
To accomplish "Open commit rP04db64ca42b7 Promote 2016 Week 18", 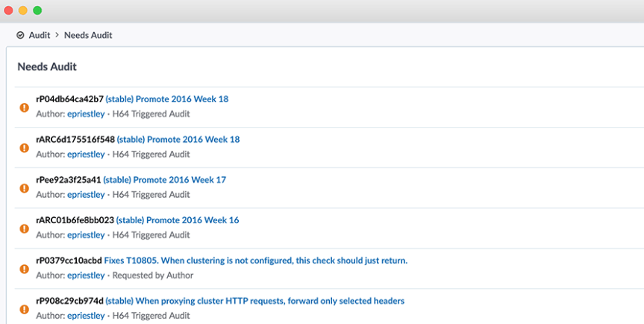I will 166,99.
